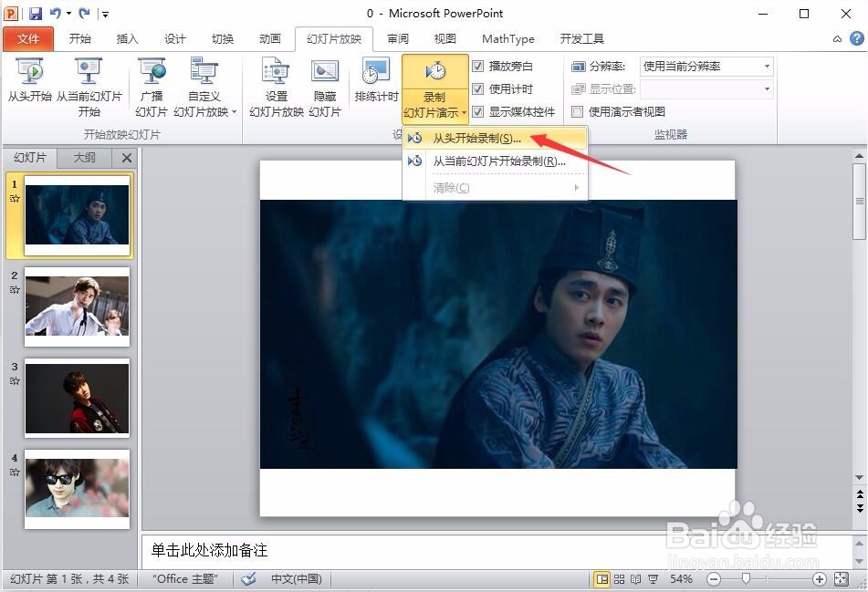Go to next slide double-arrow button
Image resolution: width=868 pixels, height=592 pixels.
(860, 507)
